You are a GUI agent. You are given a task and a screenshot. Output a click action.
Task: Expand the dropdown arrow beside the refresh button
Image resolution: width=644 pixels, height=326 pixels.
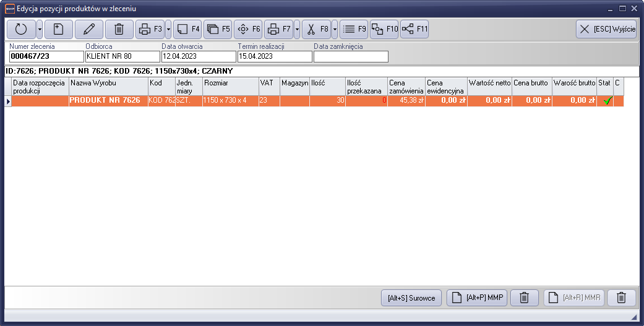click(x=40, y=29)
